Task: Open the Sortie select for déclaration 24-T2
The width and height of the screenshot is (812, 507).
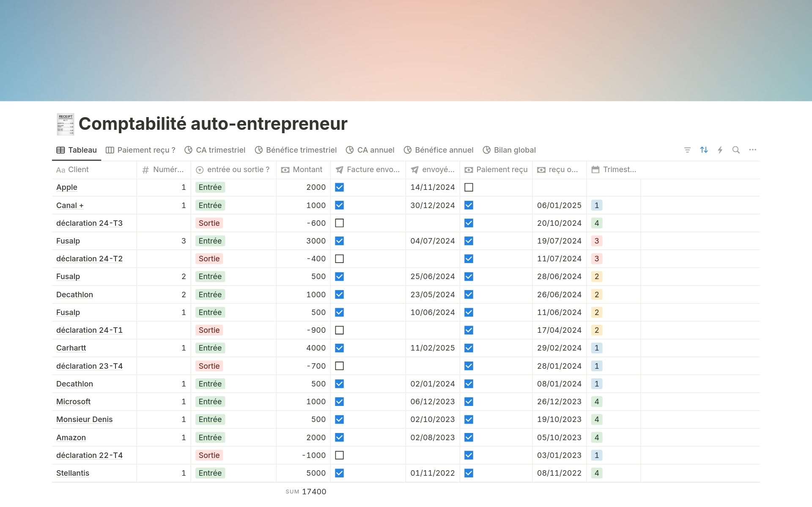Action: click(209, 259)
